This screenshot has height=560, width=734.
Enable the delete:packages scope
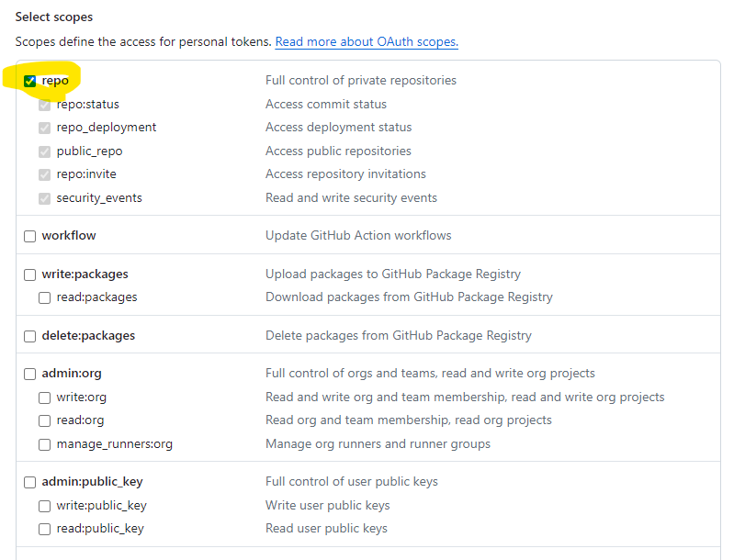pos(30,336)
